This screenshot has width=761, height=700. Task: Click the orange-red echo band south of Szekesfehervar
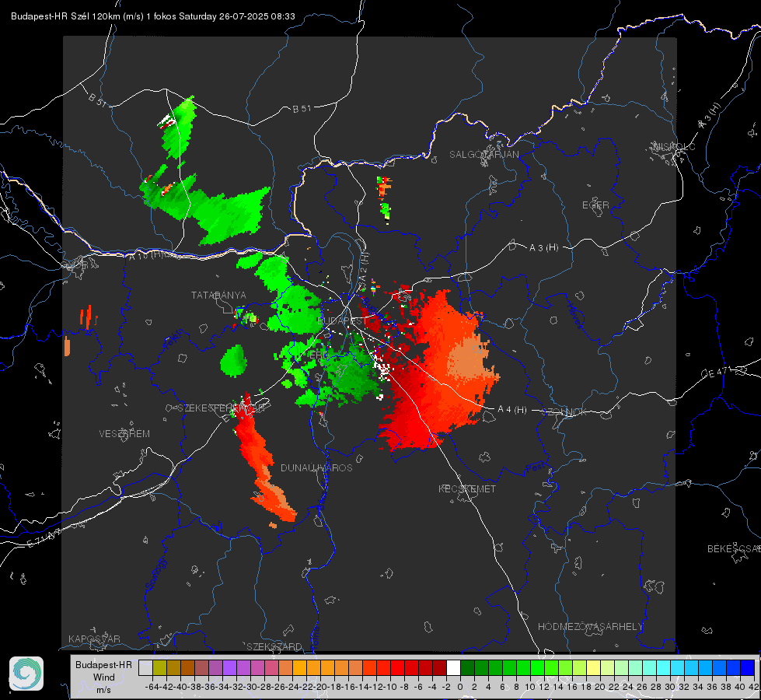(x=262, y=461)
